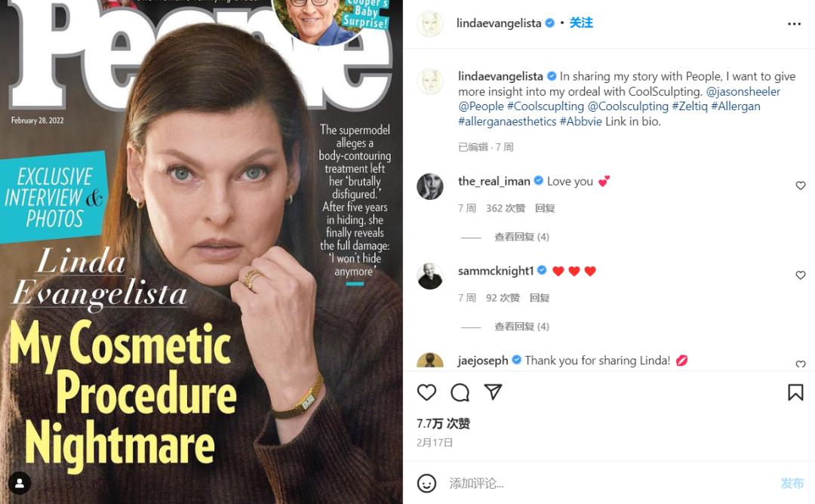This screenshot has width=815, height=504.
Task: Expand replies under the_real_iman's comment
Action: click(521, 237)
